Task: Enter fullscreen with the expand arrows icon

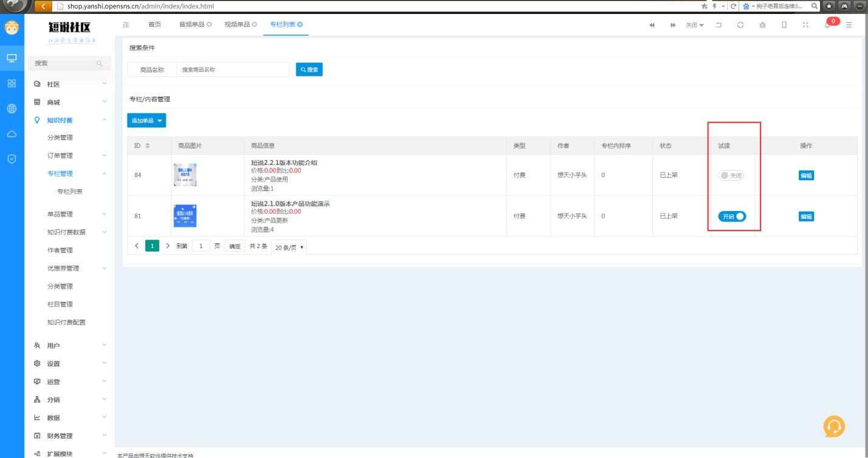Action: (805, 25)
